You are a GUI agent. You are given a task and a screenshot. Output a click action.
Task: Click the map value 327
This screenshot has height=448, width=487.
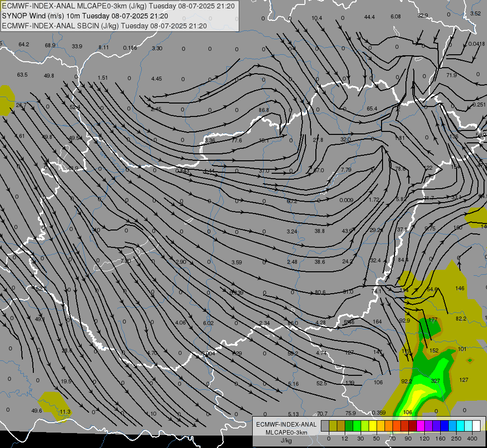pyautogui.click(x=435, y=381)
